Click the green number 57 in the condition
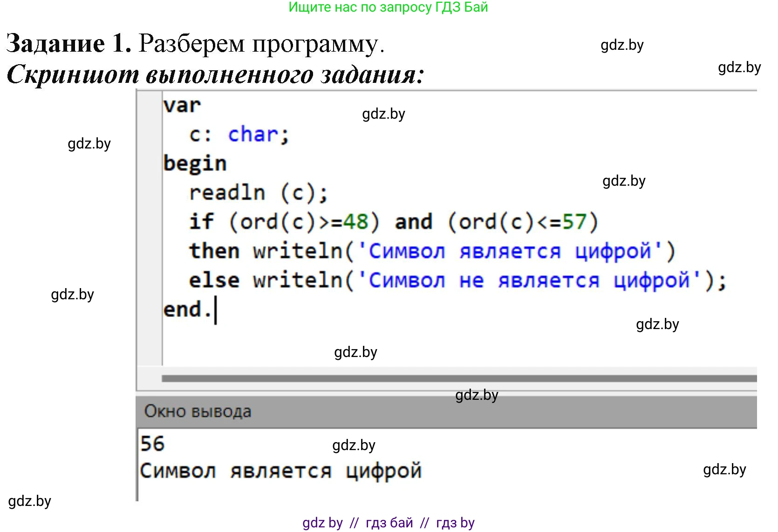 point(574,222)
